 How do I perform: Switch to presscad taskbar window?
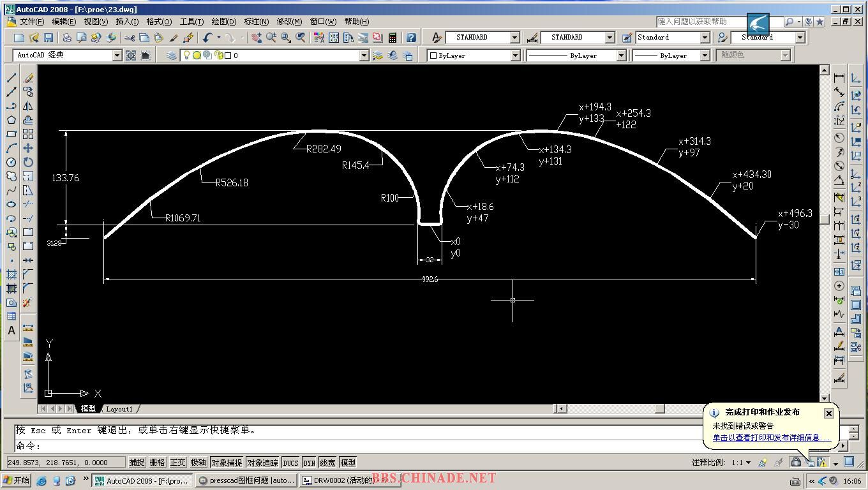[x=246, y=480]
